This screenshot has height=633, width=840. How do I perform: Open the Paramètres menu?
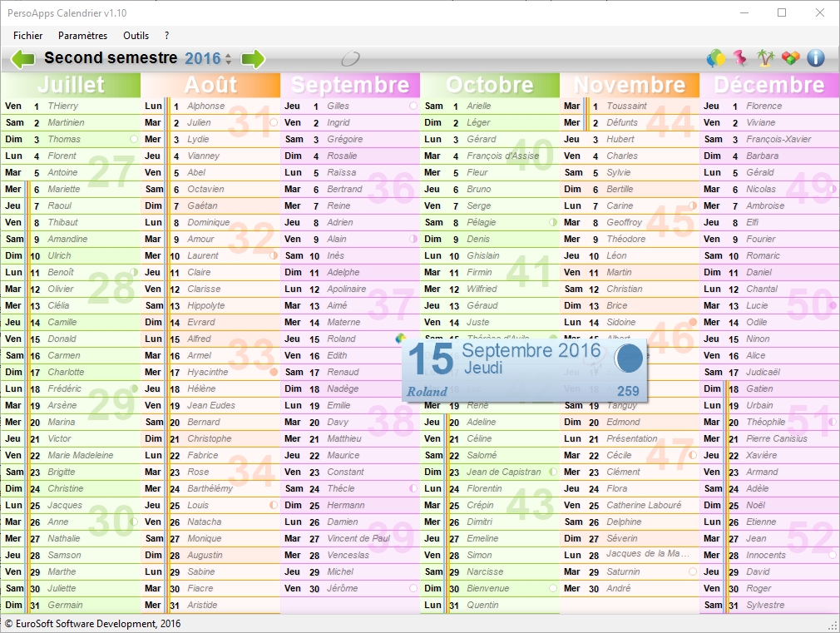pos(82,36)
